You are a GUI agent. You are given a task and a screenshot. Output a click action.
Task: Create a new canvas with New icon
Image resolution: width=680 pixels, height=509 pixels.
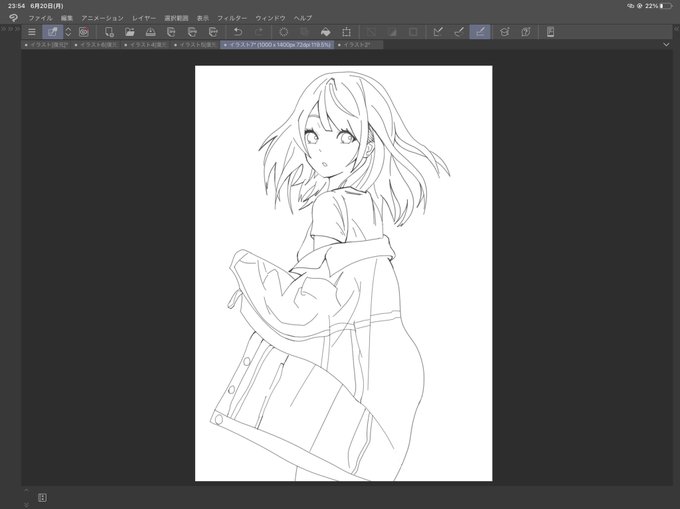[109, 32]
